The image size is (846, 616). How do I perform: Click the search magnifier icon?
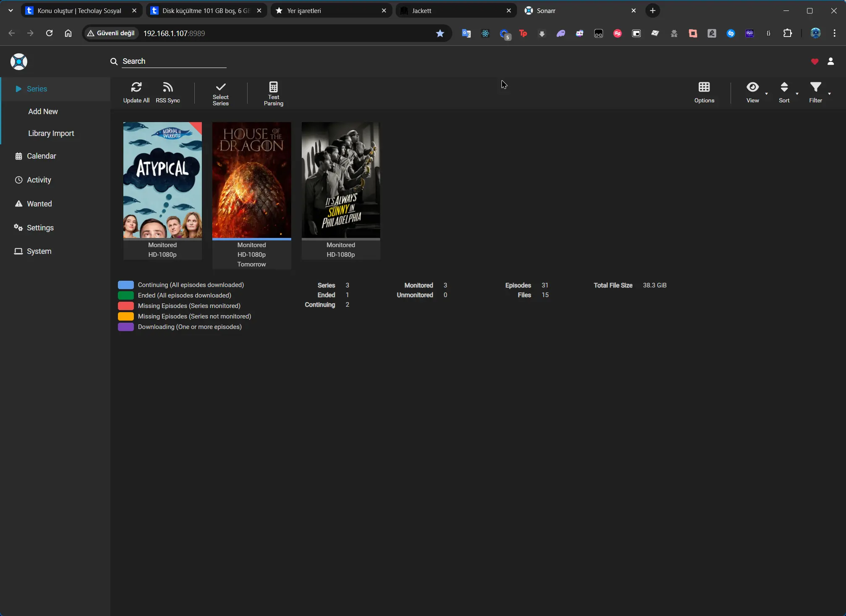(x=114, y=61)
